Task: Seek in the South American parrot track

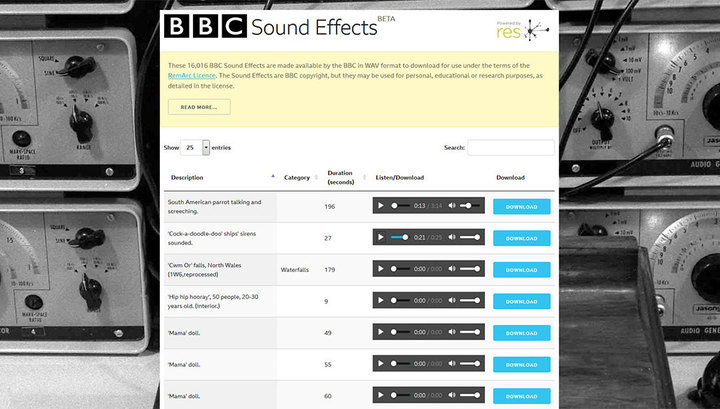Action: 399,206
